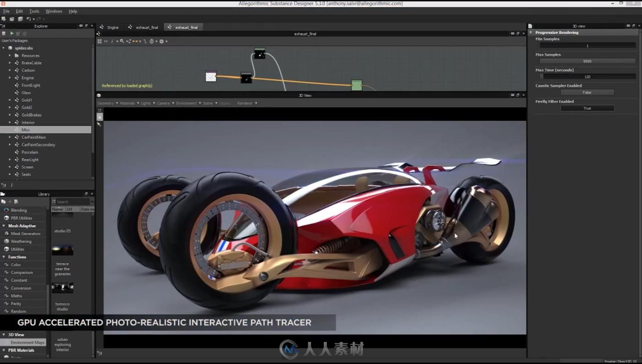Click the gear settings icon in graph toolbar
This screenshot has height=364, width=642.
161,41
